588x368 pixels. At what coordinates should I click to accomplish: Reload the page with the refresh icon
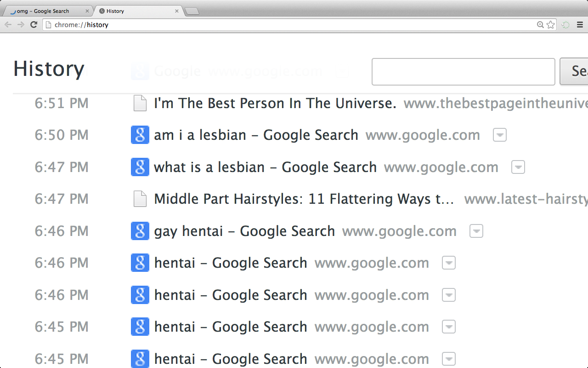click(34, 24)
